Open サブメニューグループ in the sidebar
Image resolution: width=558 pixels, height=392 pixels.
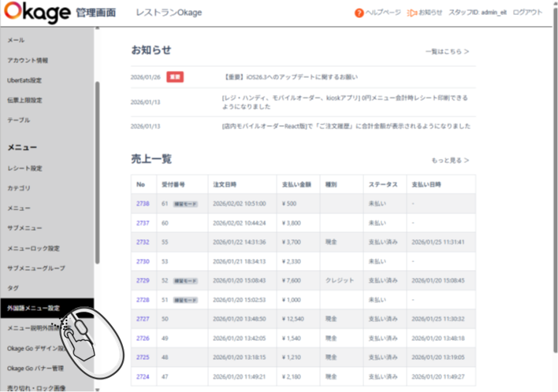[36, 268]
